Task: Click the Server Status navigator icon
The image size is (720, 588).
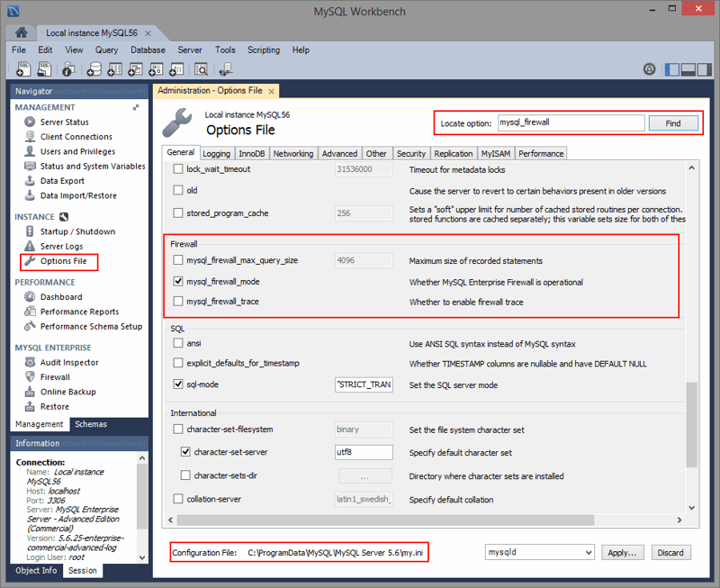Action: (x=30, y=122)
